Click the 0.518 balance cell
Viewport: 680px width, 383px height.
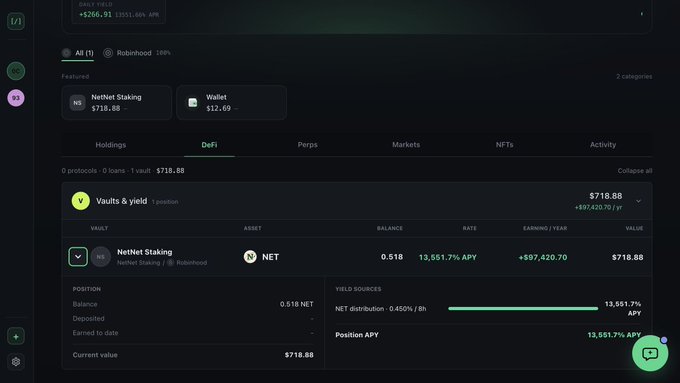[x=392, y=257]
